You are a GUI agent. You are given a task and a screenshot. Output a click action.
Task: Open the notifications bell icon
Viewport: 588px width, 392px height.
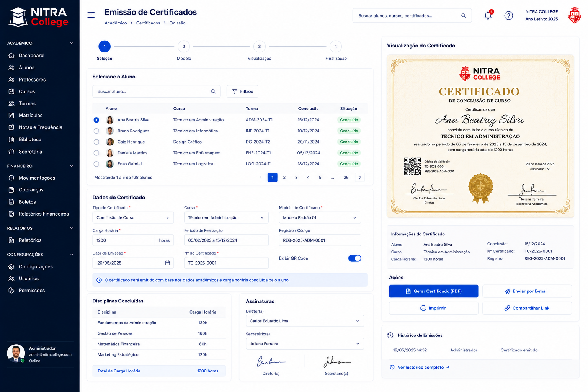click(488, 15)
